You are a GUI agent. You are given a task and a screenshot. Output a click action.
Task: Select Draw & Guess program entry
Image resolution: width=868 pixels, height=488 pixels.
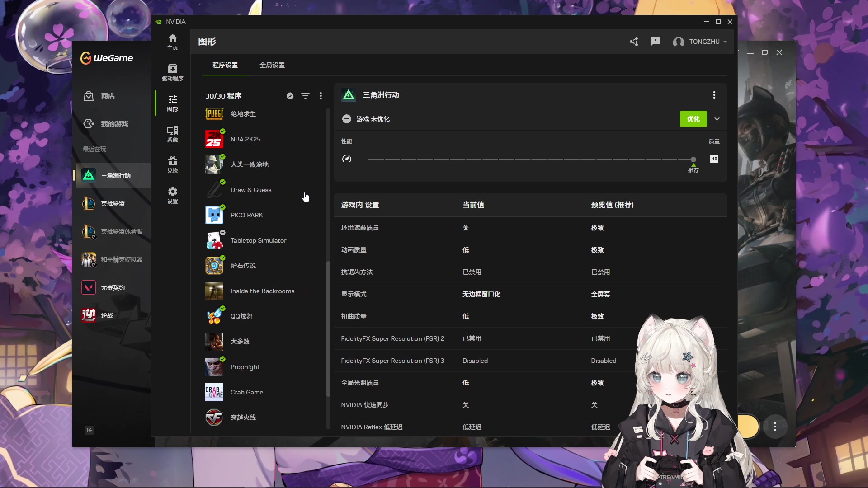coord(264,190)
